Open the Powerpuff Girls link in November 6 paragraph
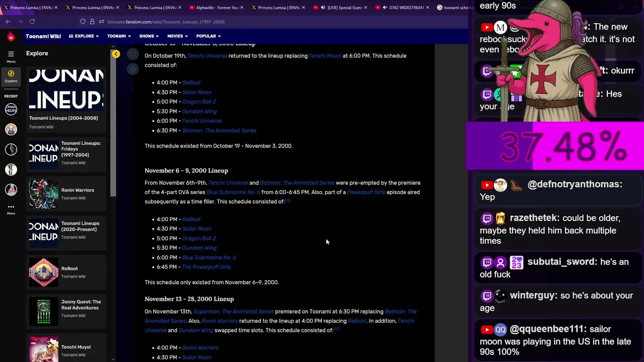The width and height of the screenshot is (644, 362). [366, 192]
